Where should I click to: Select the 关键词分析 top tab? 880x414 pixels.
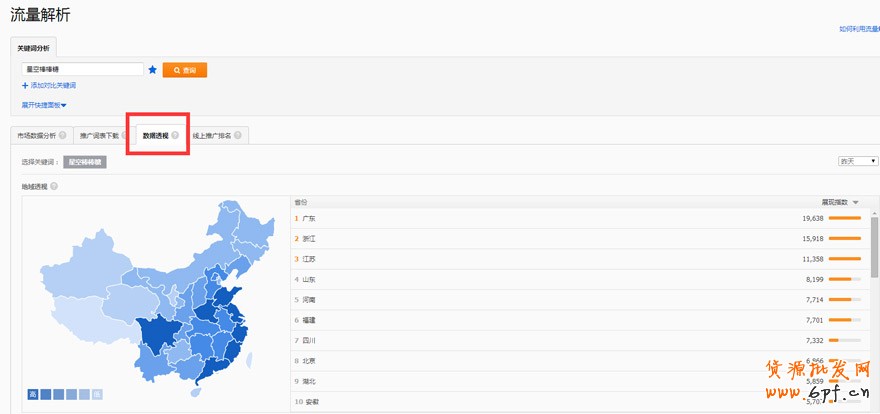34,47
